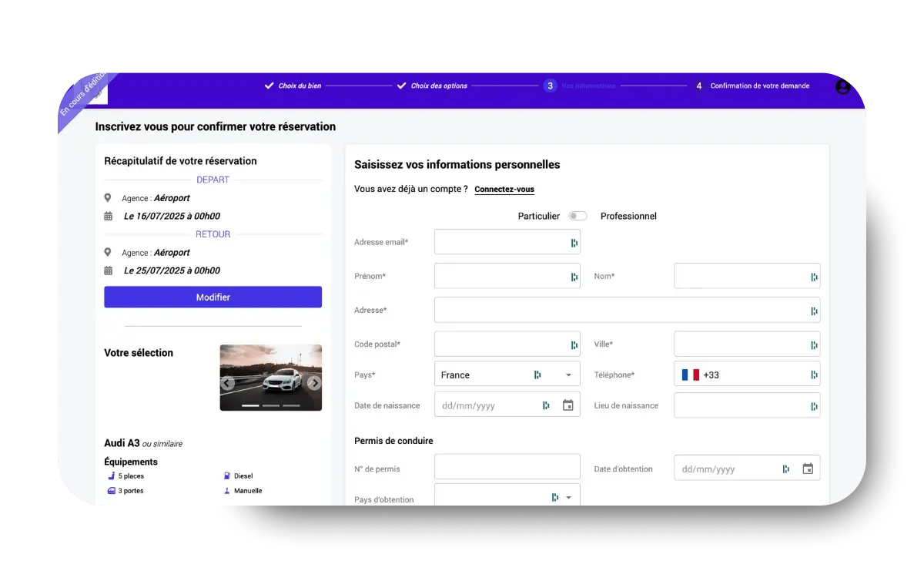Click the Adresse input field

pos(628,310)
